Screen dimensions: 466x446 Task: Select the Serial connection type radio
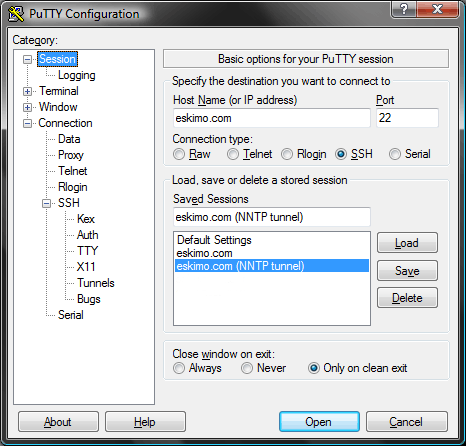coord(395,154)
